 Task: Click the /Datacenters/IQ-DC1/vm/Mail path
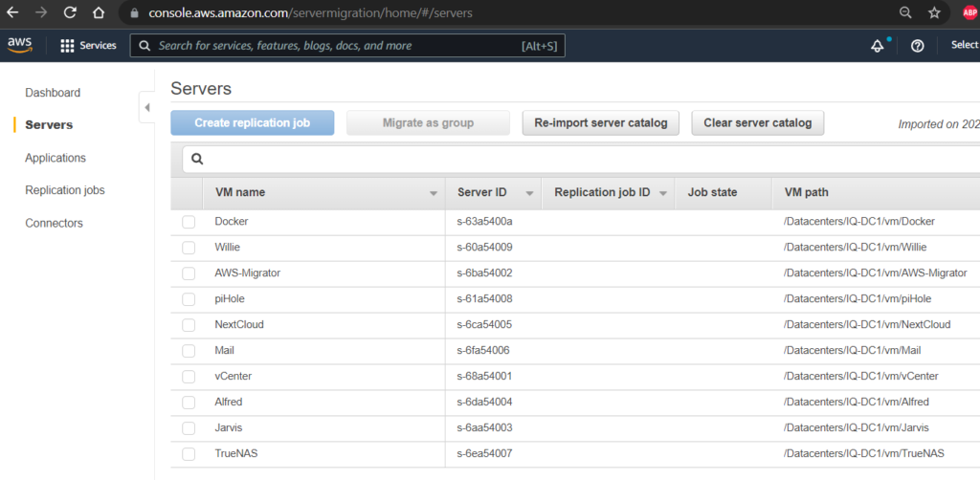[x=852, y=351]
